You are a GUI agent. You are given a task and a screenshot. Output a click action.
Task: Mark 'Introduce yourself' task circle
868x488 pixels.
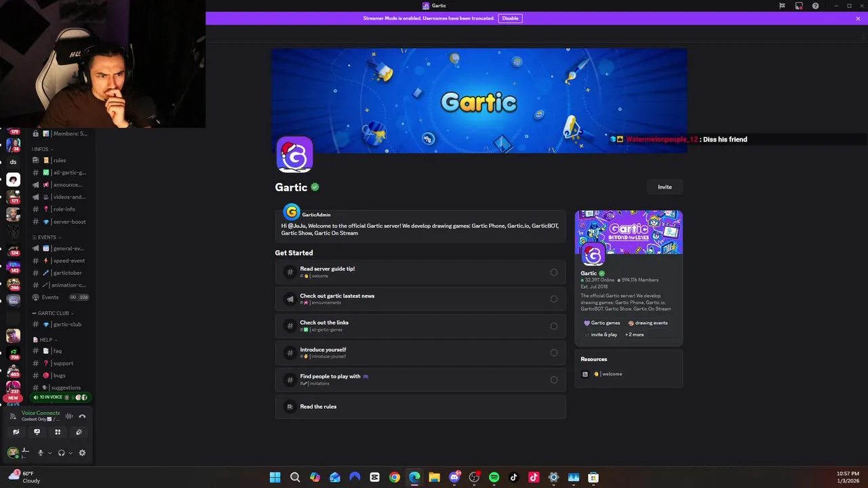tap(554, 352)
